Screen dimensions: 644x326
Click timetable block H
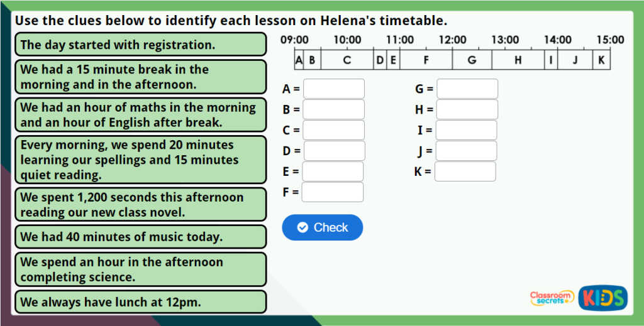pyautogui.click(x=518, y=60)
